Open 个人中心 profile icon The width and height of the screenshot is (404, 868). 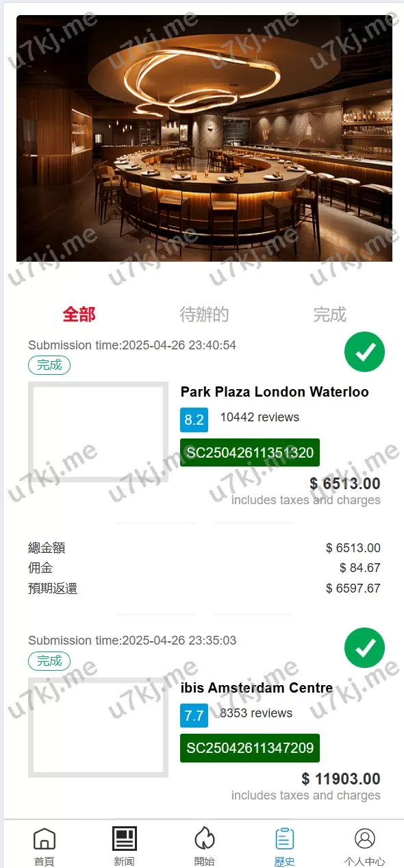365,839
